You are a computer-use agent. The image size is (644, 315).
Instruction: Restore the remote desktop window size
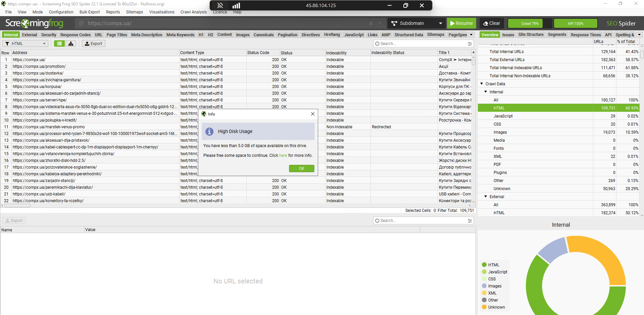pyautogui.click(x=405, y=5)
